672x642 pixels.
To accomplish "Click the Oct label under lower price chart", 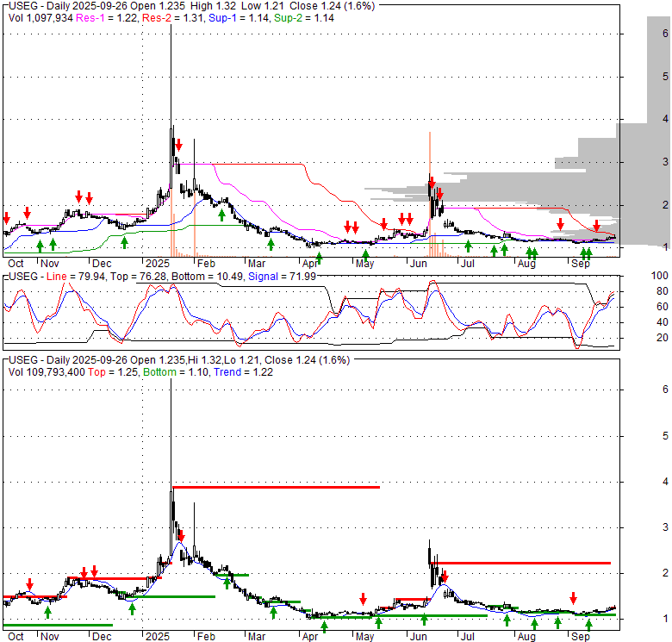I will point(16,637).
